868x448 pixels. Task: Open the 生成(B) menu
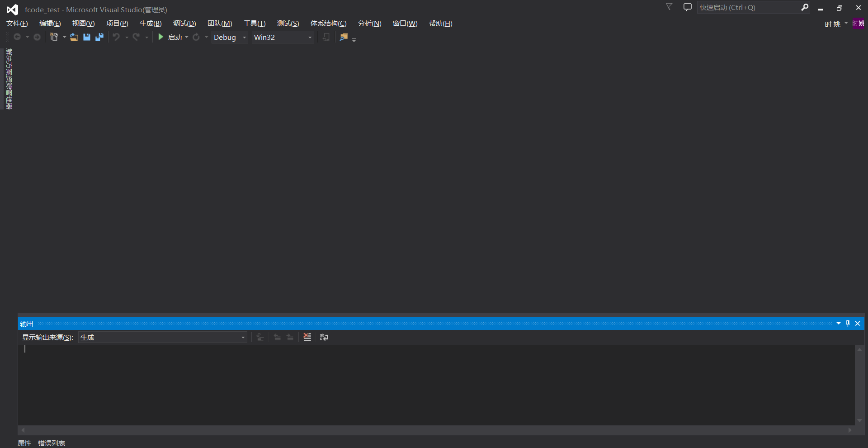tap(151, 24)
